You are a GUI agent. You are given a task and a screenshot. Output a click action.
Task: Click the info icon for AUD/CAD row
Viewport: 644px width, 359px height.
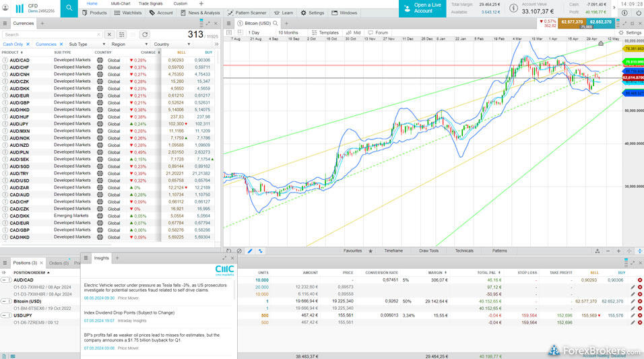pyautogui.click(x=5, y=60)
